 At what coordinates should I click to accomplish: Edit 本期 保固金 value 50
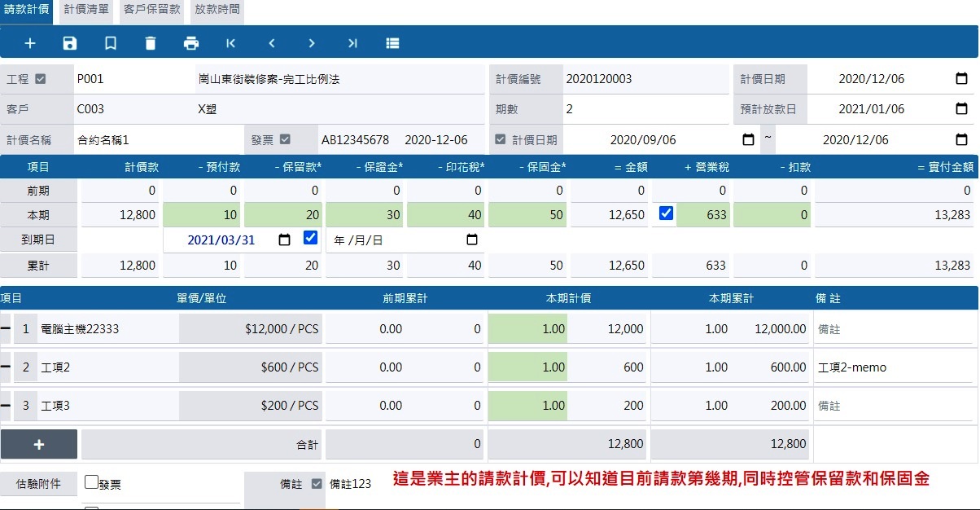(527, 215)
